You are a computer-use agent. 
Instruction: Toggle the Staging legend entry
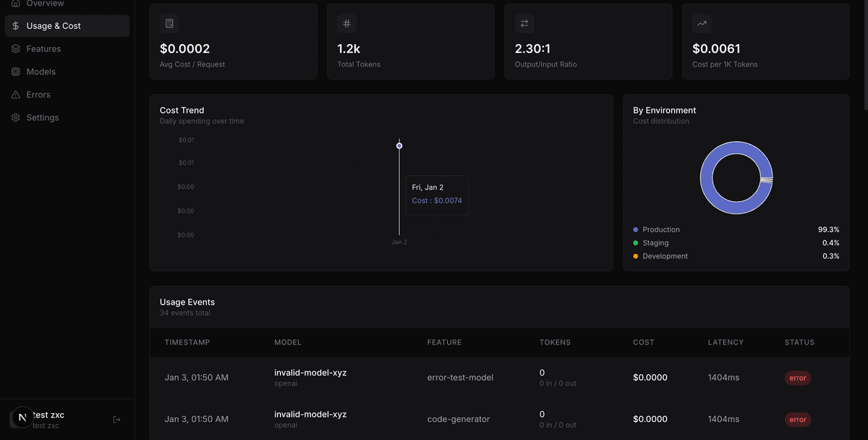point(654,242)
